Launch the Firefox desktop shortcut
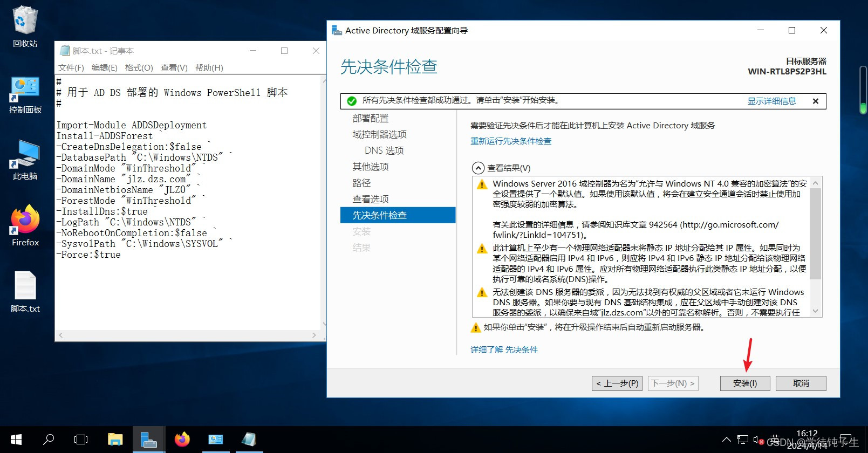This screenshot has height=453, width=868. (x=25, y=225)
